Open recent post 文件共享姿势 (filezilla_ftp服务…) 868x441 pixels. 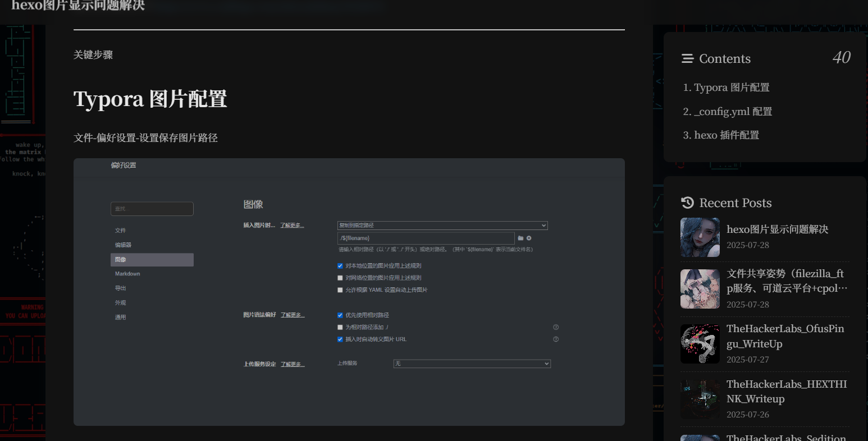coord(787,281)
